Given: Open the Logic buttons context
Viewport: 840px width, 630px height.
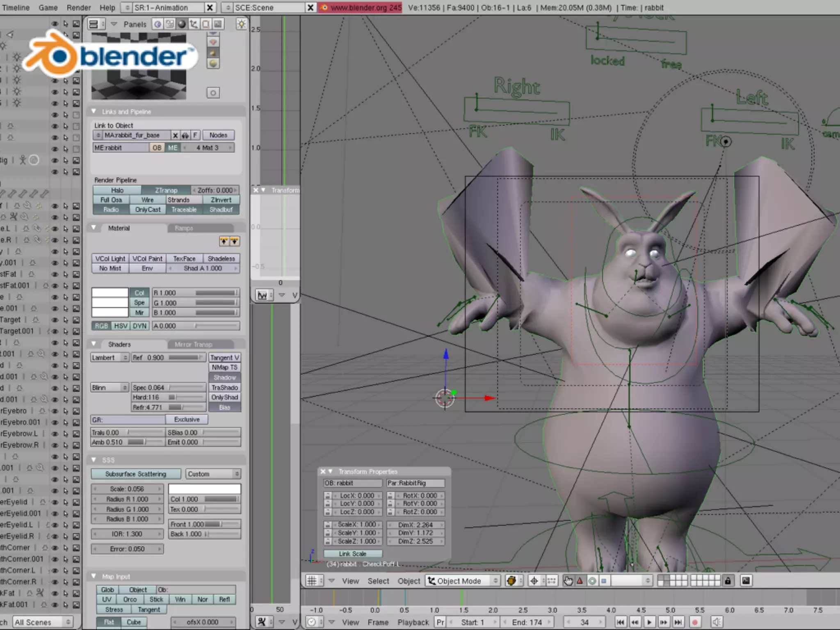Looking at the screenshot, I should [x=157, y=24].
